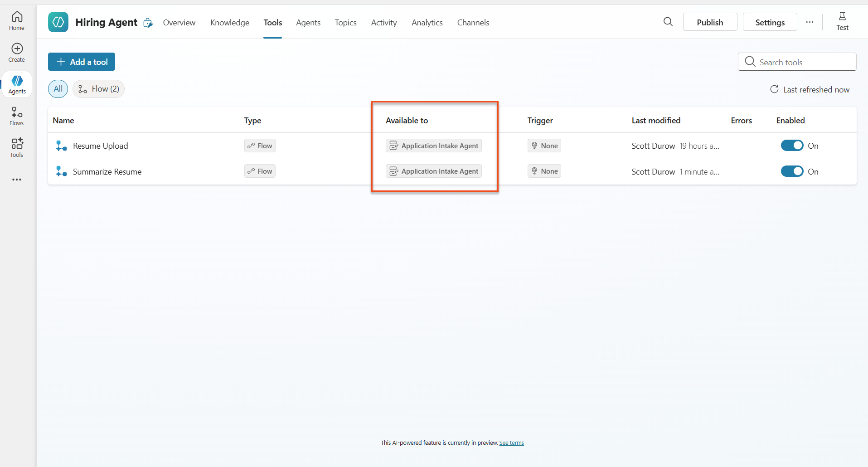
Task: Open the Create page from sidebar
Action: [x=17, y=53]
